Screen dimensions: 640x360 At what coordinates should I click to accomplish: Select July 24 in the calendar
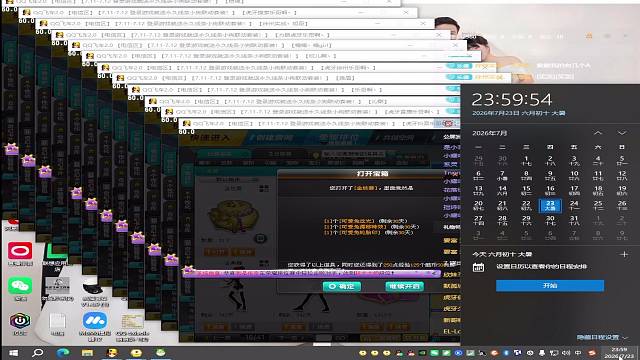pos(574,205)
